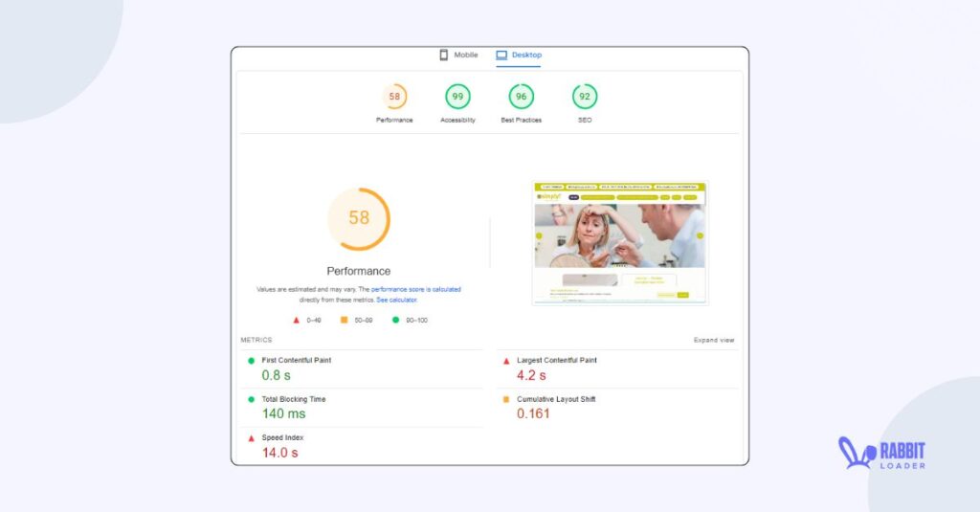Click the green circle 90–100 legend icon
This screenshot has height=512, width=980.
pyautogui.click(x=395, y=320)
